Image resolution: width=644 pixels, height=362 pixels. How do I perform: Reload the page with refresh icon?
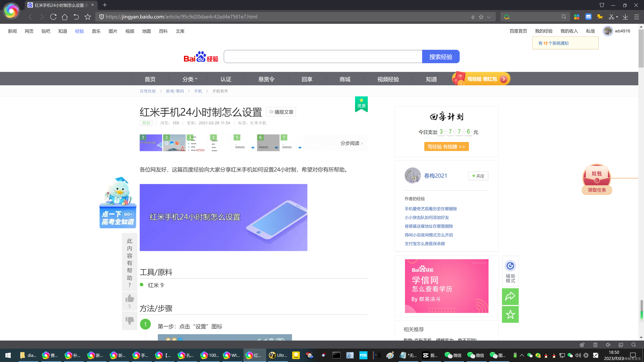point(53,17)
